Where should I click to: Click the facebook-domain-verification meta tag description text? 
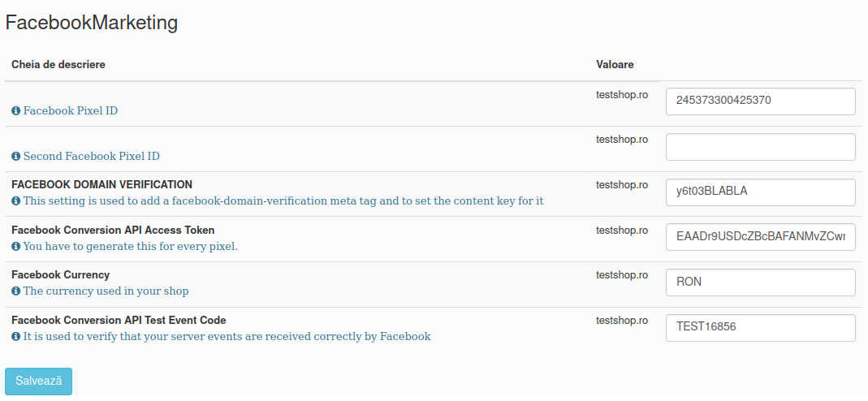[x=283, y=200]
